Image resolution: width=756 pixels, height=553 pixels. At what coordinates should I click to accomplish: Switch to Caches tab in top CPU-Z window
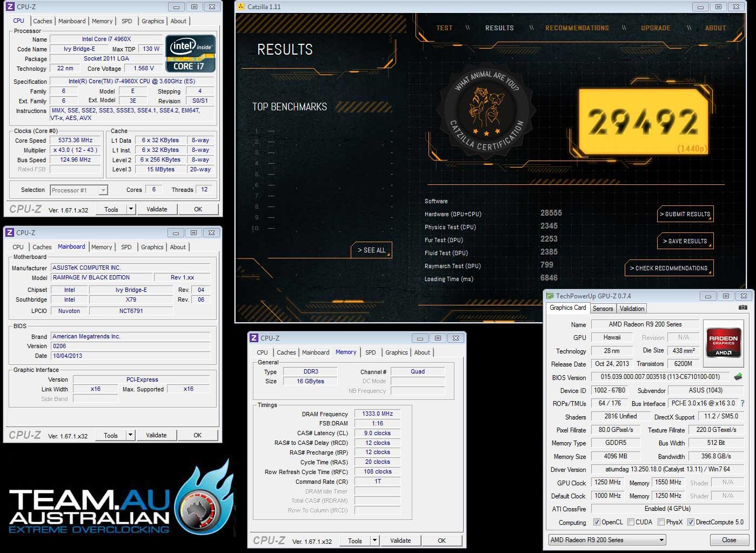(x=43, y=21)
